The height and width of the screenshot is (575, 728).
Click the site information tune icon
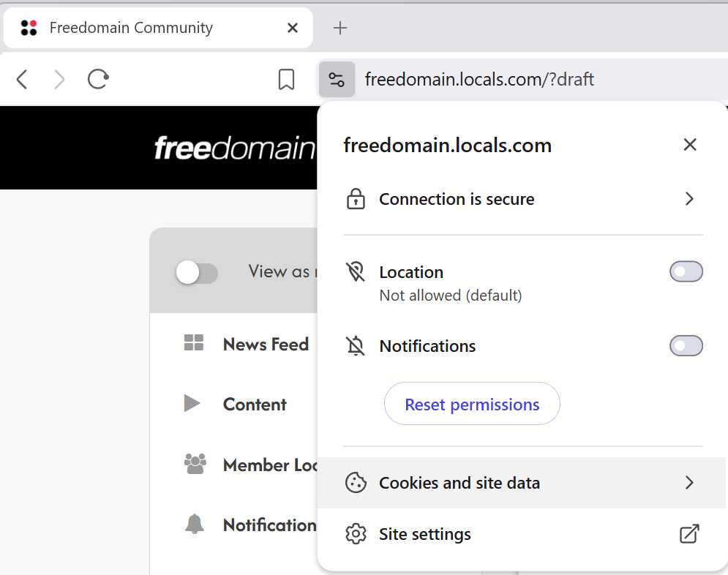tap(337, 79)
